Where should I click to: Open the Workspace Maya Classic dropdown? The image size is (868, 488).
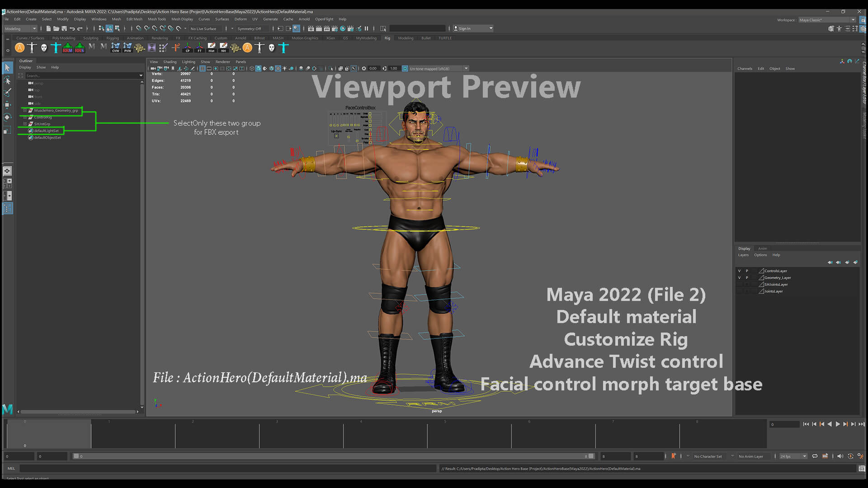[827, 20]
